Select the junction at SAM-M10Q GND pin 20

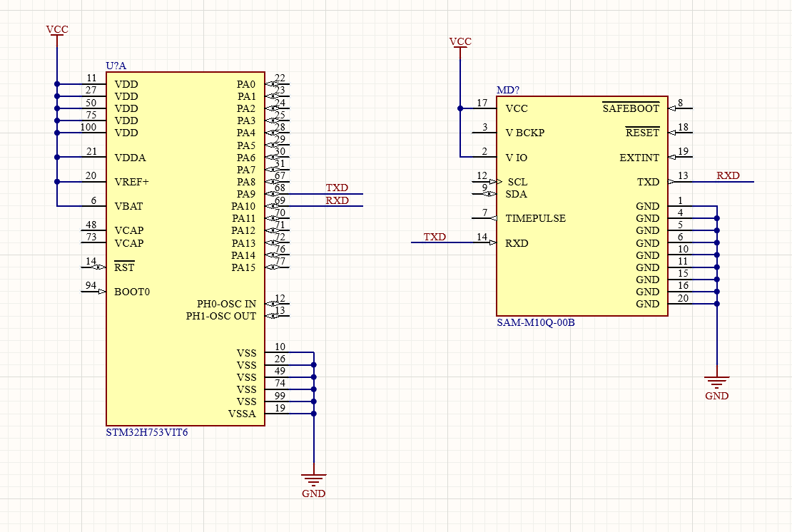[x=717, y=303]
